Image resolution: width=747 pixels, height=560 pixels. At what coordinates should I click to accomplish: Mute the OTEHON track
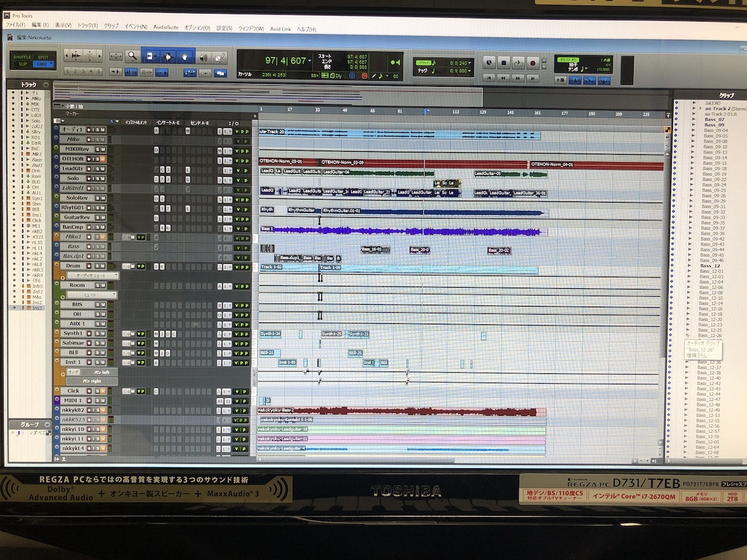click(102, 159)
